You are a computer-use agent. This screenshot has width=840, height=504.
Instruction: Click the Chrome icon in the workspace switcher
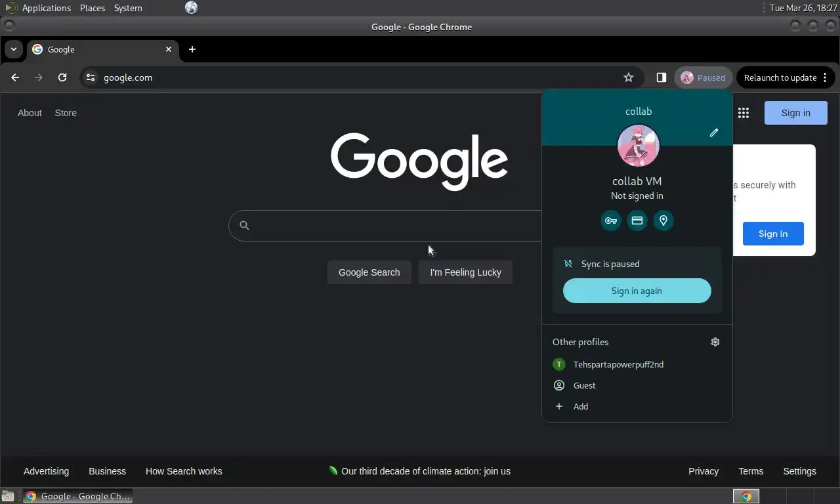[x=746, y=496]
